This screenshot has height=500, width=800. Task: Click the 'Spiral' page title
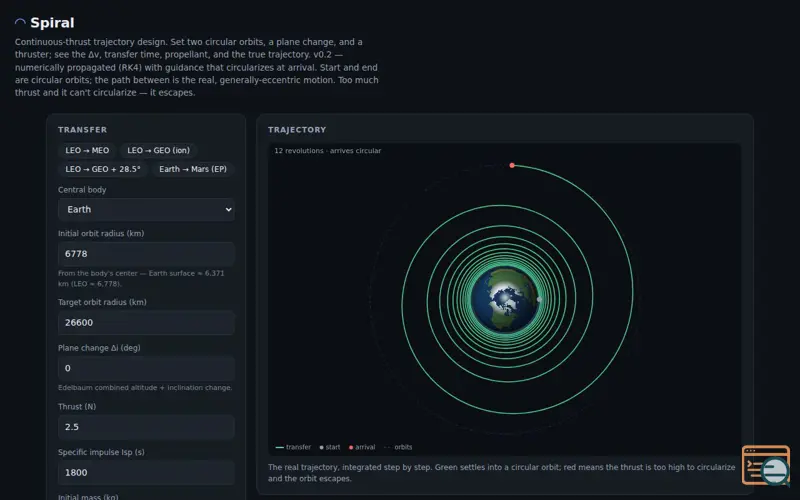pyautogui.click(x=53, y=22)
